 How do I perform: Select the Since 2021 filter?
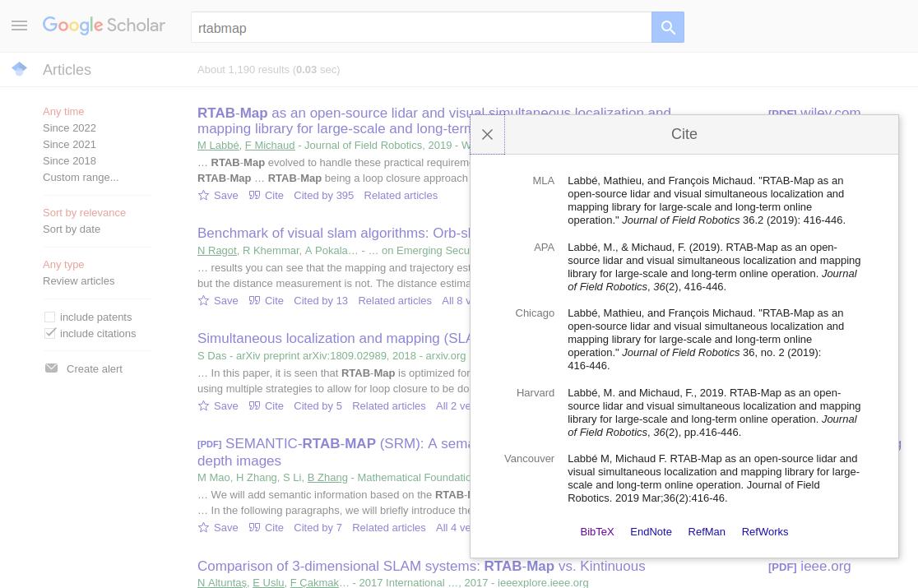69,144
